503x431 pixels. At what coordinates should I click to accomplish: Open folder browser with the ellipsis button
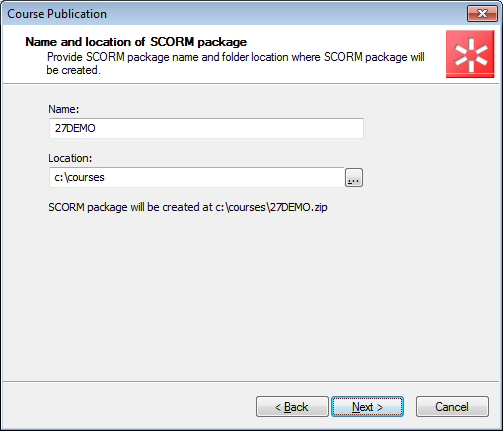coord(354,177)
